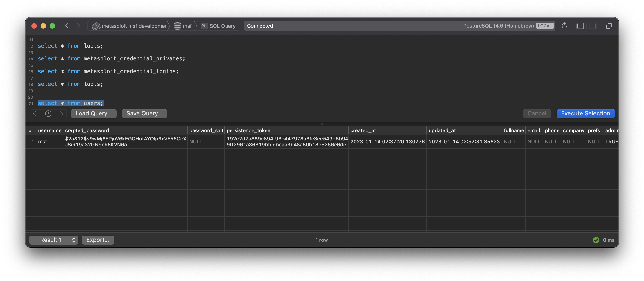The height and width of the screenshot is (281, 644).
Task: Click the previous query arrow in the history control
Action: pos(35,114)
